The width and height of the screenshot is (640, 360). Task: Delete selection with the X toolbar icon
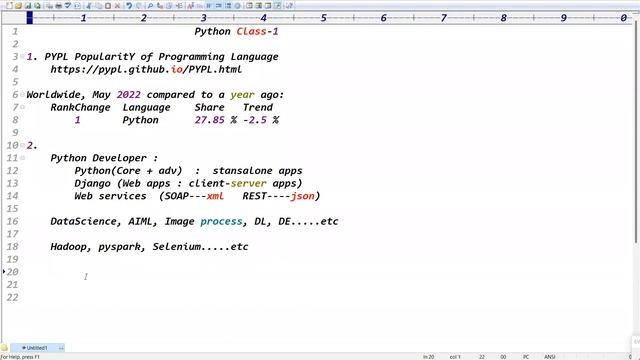117,6
